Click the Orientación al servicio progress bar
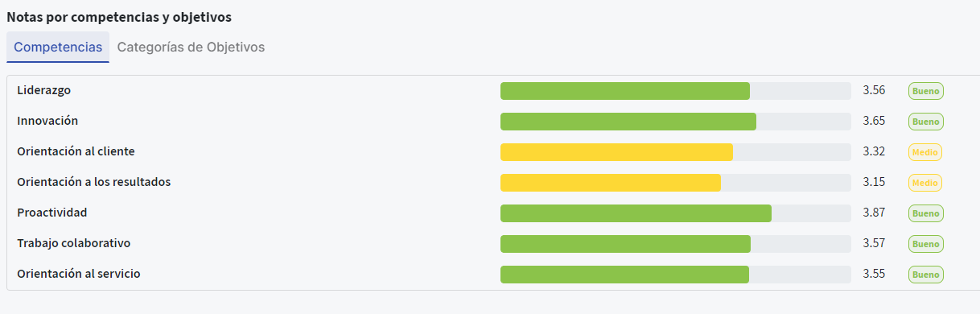The height and width of the screenshot is (314, 980). [x=675, y=275]
